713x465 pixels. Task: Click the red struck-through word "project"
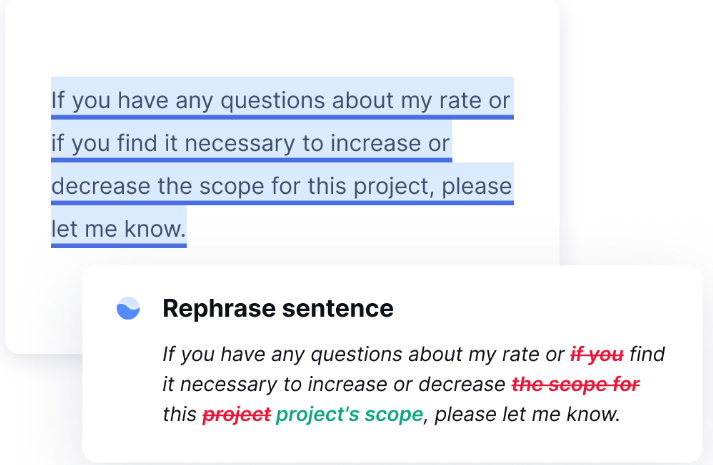point(236,414)
